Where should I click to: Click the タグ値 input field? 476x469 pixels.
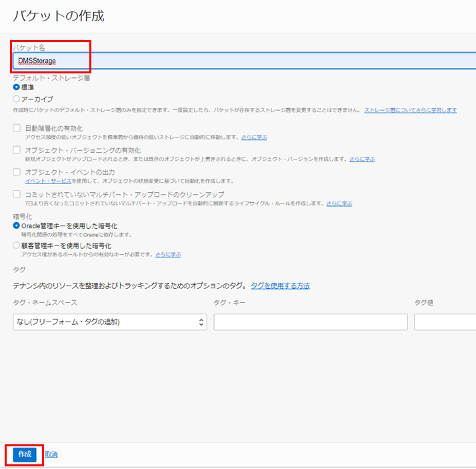pos(445,322)
